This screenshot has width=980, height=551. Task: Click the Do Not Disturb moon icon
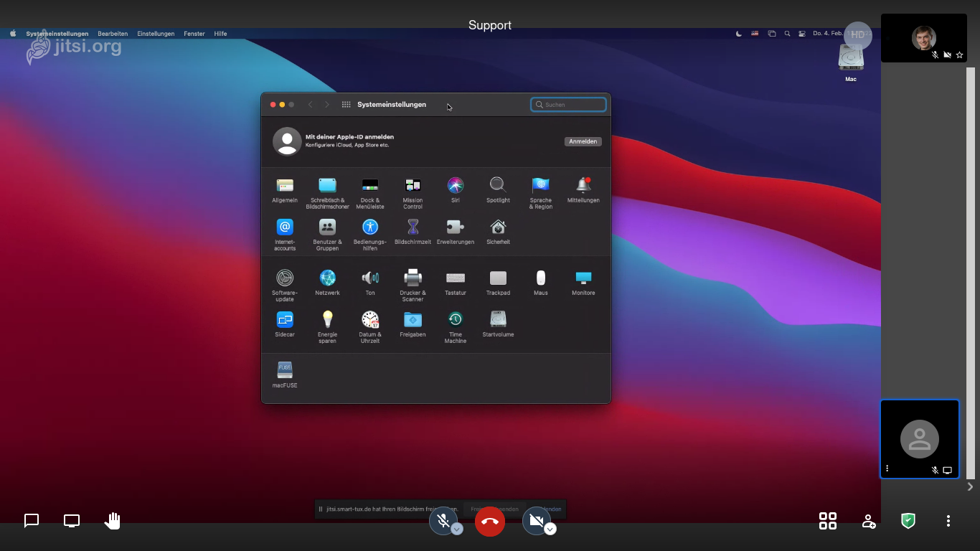tap(739, 34)
